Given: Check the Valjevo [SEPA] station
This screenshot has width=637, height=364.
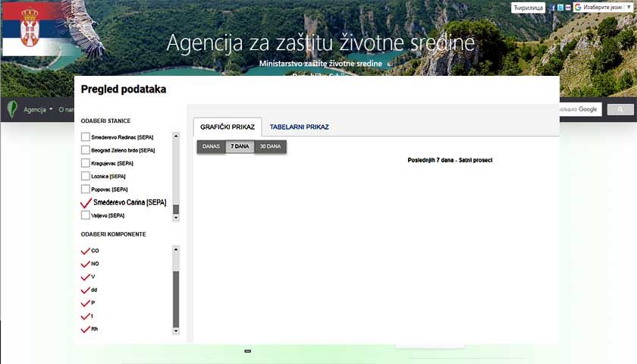Looking at the screenshot, I should point(85,215).
